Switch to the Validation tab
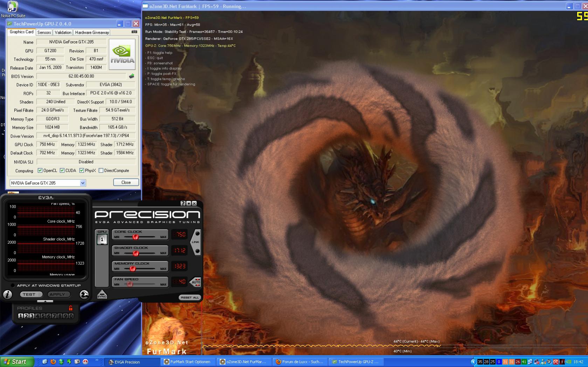The height and width of the screenshot is (367, 588). pos(63,32)
